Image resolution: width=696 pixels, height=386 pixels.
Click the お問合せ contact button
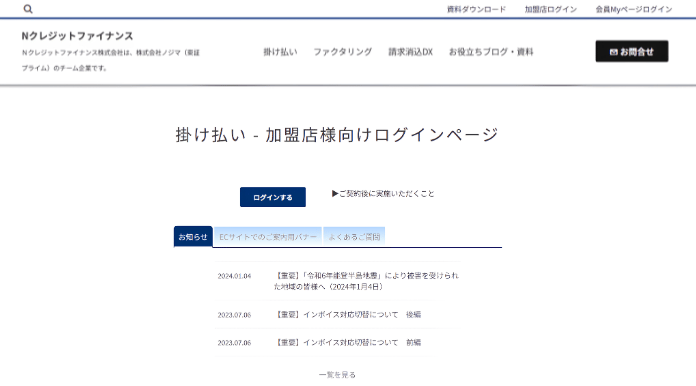[x=632, y=51]
